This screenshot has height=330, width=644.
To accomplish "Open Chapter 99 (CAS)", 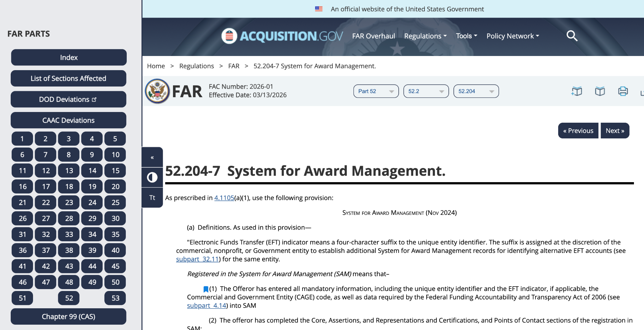I will (69, 316).
